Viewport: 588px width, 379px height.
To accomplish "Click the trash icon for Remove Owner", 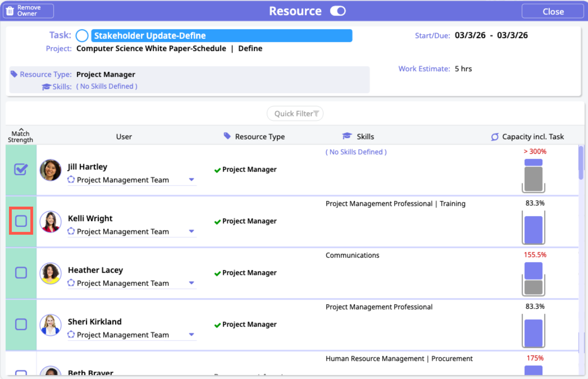I will pyautogui.click(x=10, y=11).
